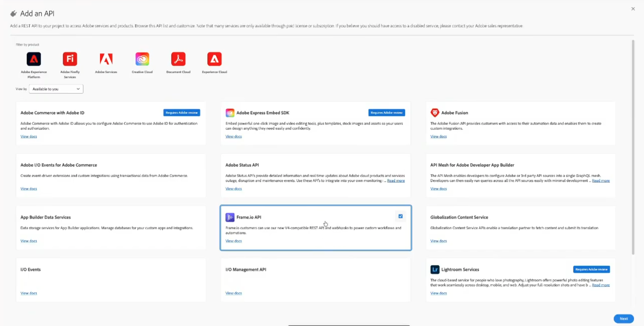Open View docs for I/O Management API

click(x=234, y=293)
